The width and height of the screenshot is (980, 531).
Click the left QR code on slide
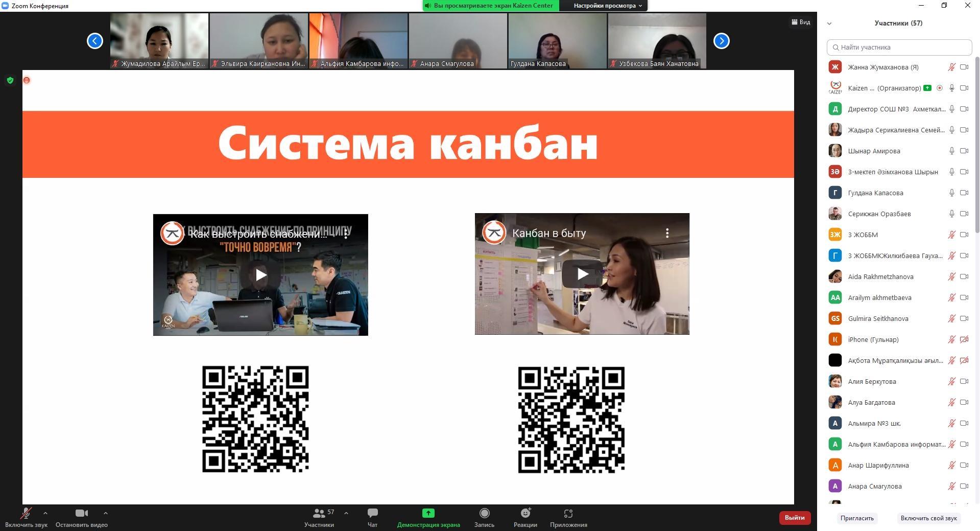point(255,419)
